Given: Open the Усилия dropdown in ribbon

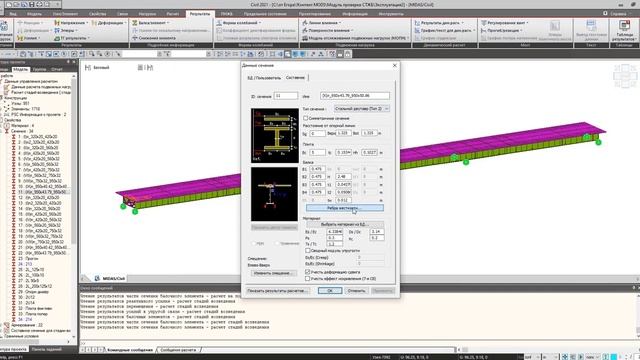Looking at the screenshot, I should tap(29, 38).
